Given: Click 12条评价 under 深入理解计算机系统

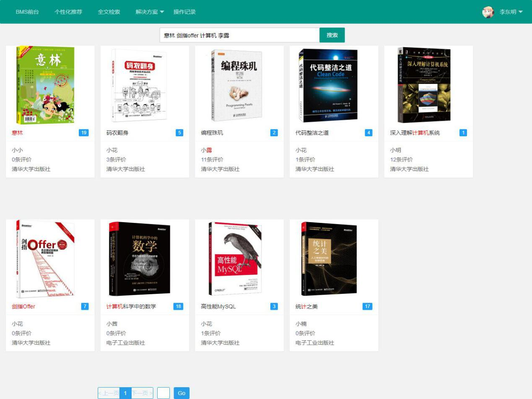Looking at the screenshot, I should click(402, 160).
